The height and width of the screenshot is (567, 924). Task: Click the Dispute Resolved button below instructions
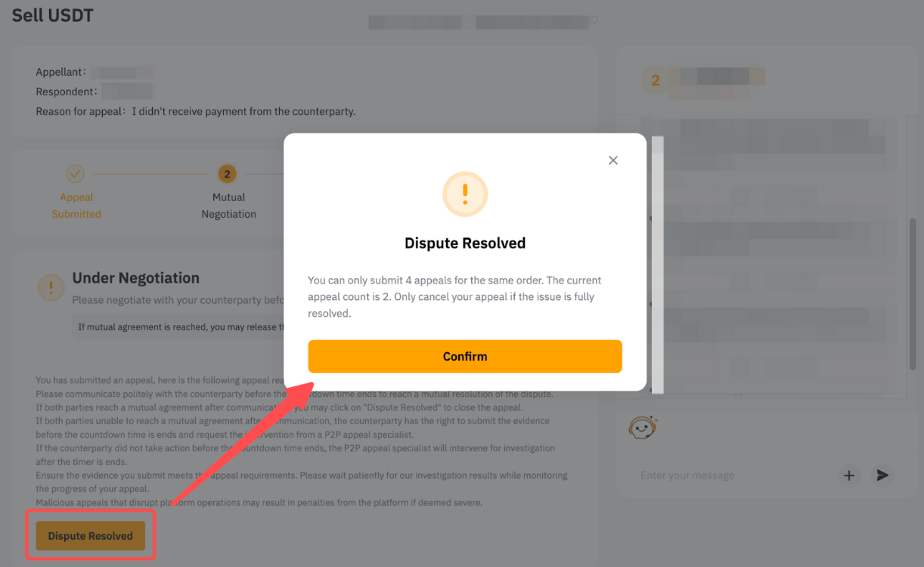coord(91,536)
